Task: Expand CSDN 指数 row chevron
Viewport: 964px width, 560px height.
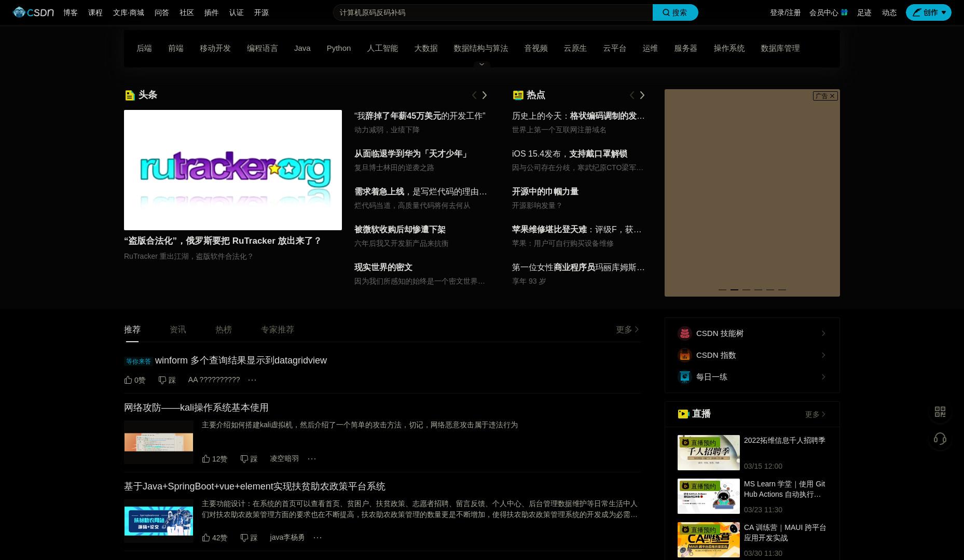Action: pyautogui.click(x=823, y=355)
